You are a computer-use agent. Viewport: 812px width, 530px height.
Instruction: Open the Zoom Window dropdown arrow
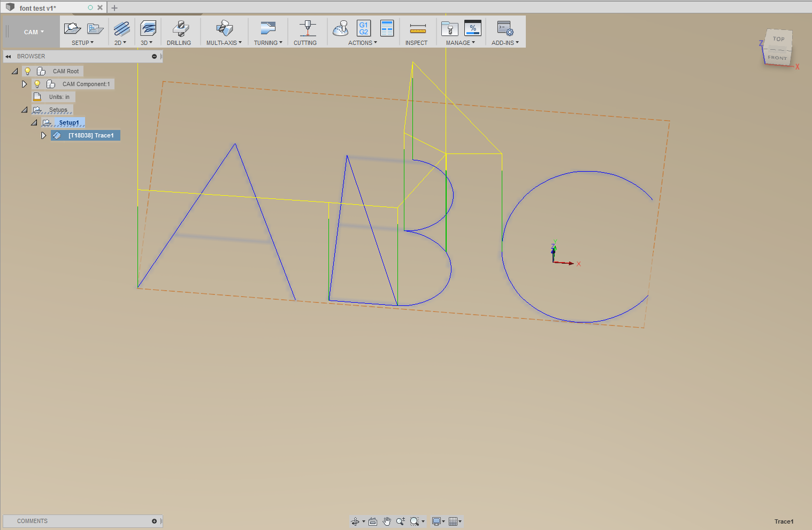point(423,521)
